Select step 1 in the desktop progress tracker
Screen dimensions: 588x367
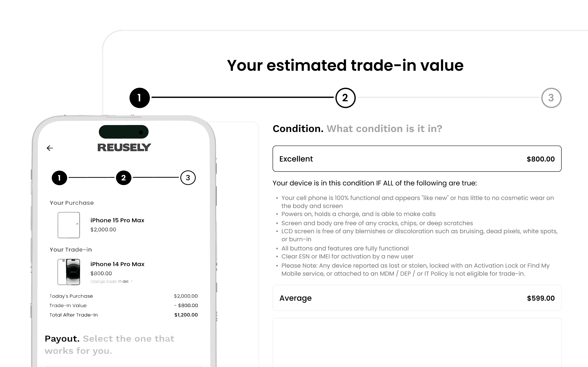tap(140, 97)
